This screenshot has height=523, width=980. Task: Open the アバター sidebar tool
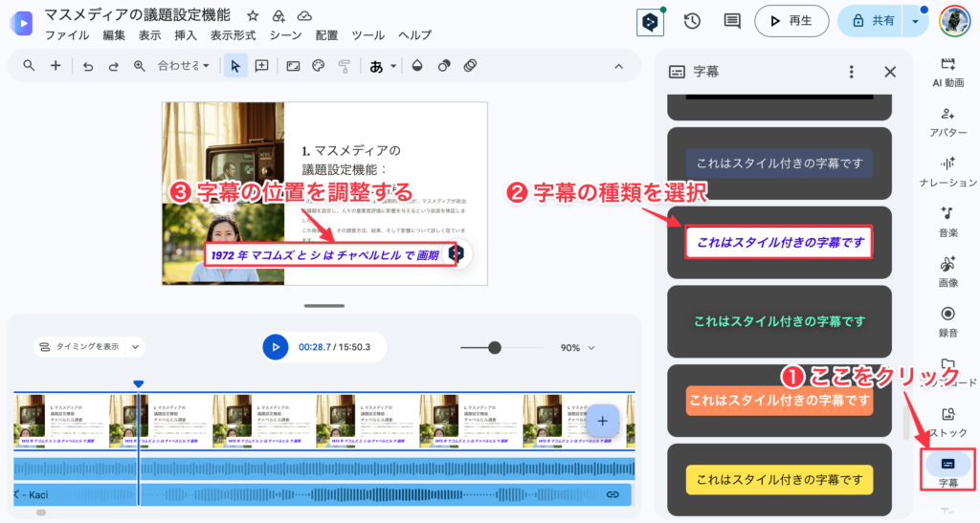tap(947, 121)
